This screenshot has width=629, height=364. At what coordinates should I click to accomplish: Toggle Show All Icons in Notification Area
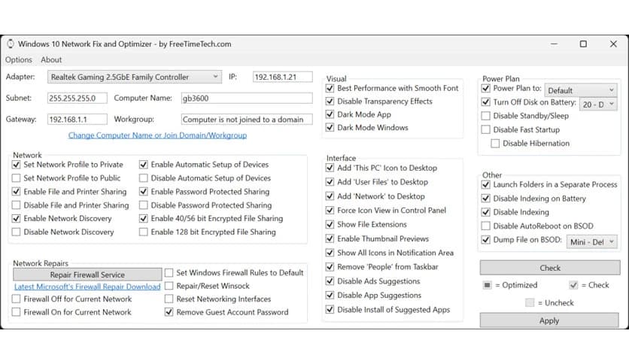pos(330,253)
